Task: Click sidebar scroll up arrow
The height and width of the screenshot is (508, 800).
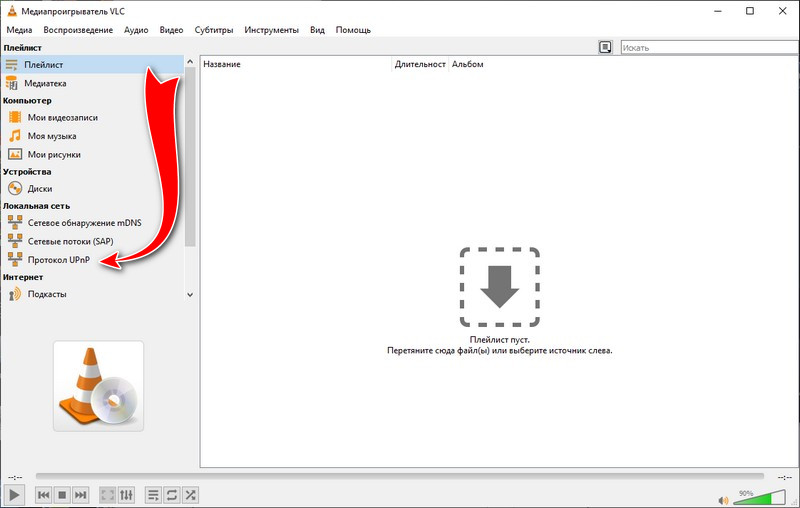Action: [190, 61]
